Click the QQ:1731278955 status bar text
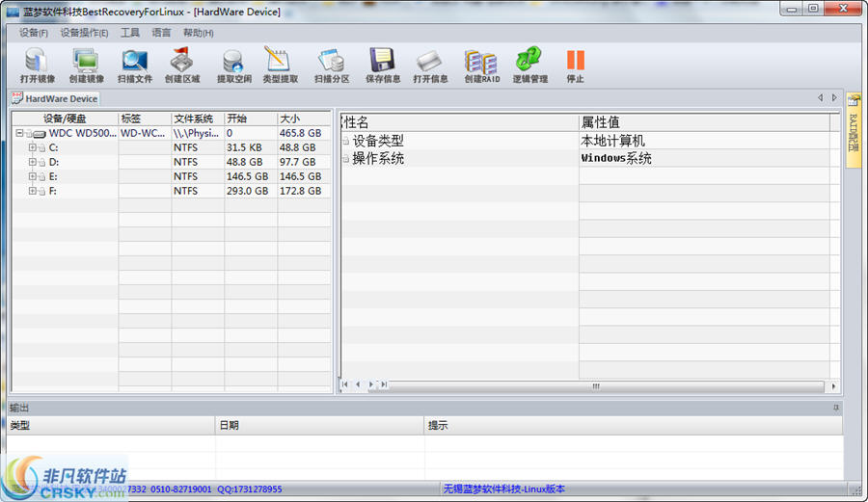 [x=249, y=489]
